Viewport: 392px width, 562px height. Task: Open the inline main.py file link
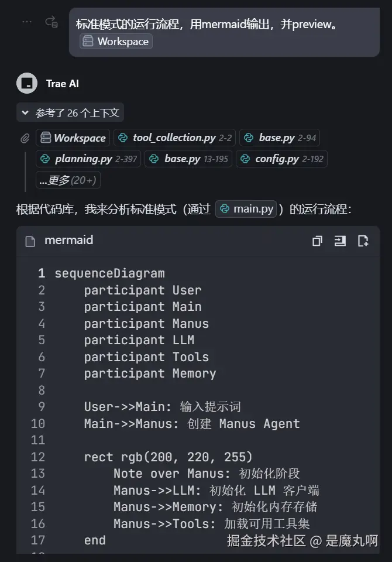coord(246,209)
